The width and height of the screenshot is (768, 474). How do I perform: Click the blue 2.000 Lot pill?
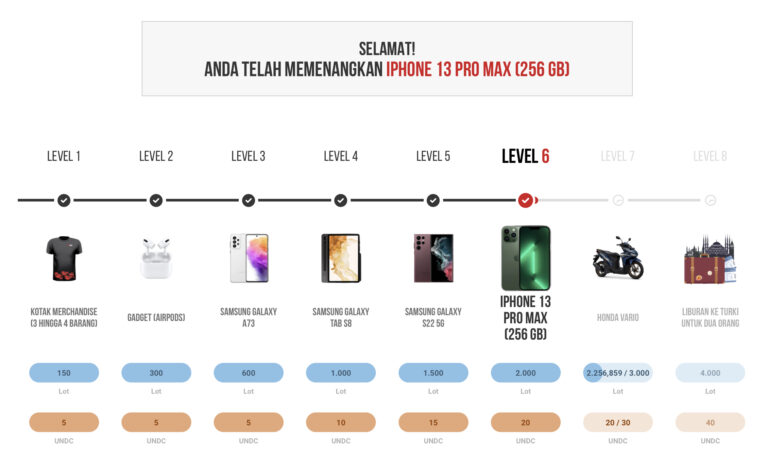click(x=526, y=373)
